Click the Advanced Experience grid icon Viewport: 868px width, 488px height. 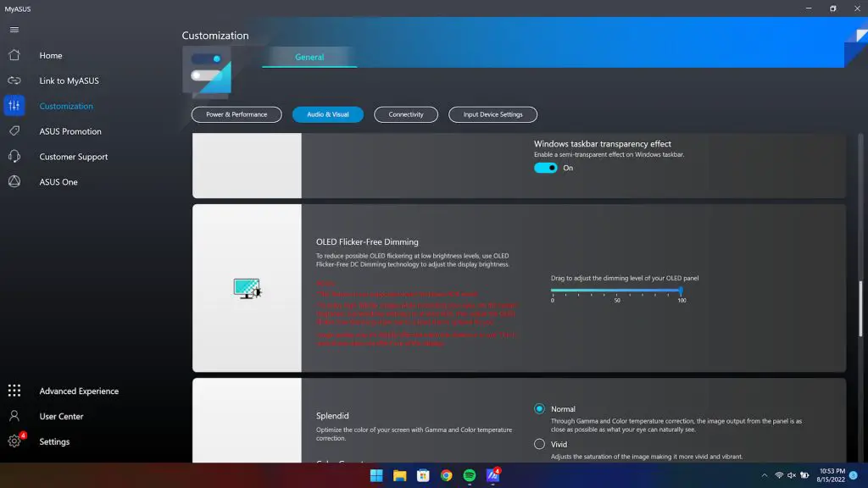pos(14,391)
